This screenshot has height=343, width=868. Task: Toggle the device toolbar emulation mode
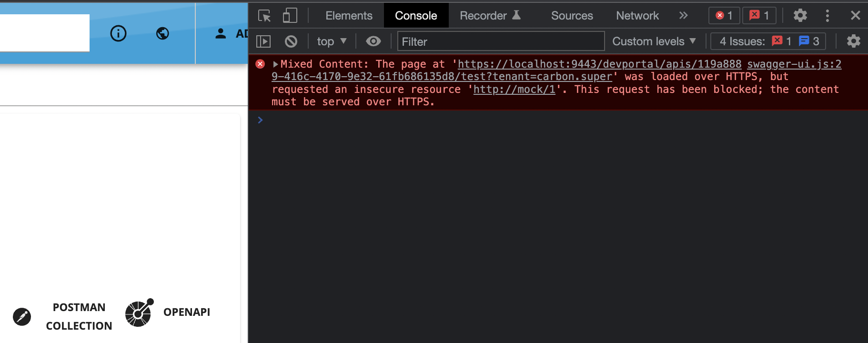coord(290,15)
